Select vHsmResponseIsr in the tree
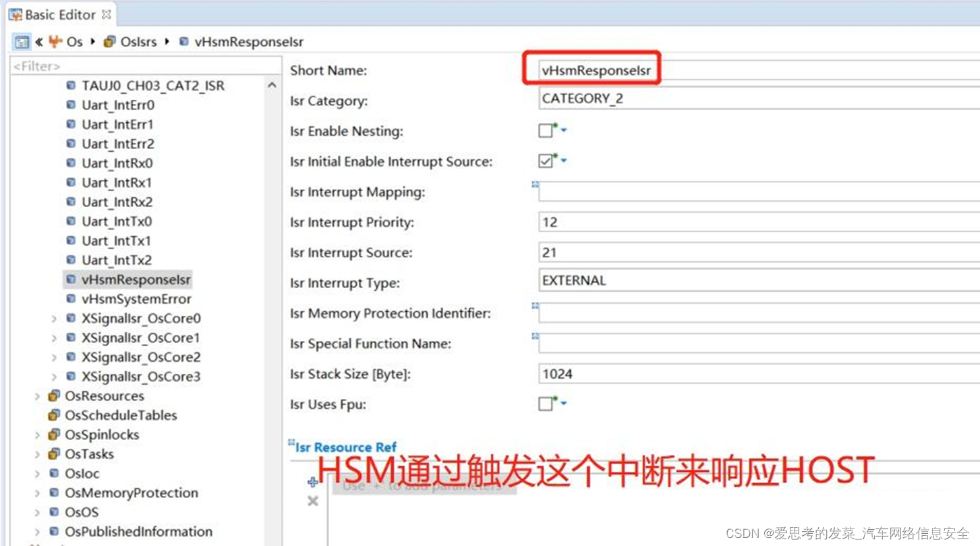 (x=136, y=279)
